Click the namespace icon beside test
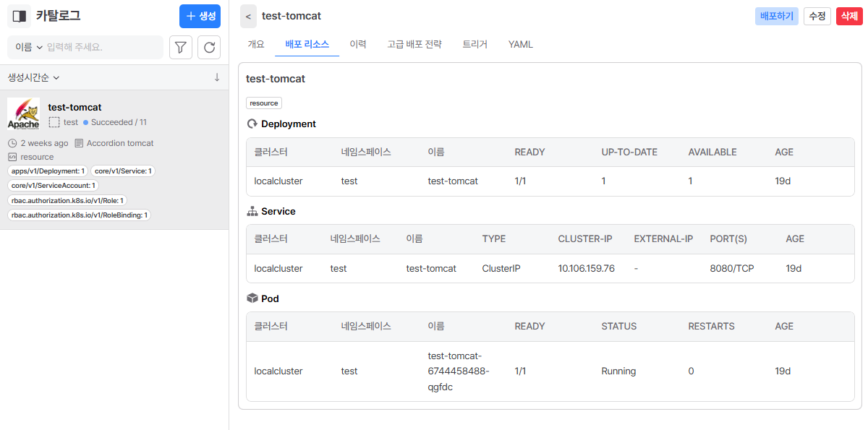Screen dimensions: 868x430 [54, 122]
